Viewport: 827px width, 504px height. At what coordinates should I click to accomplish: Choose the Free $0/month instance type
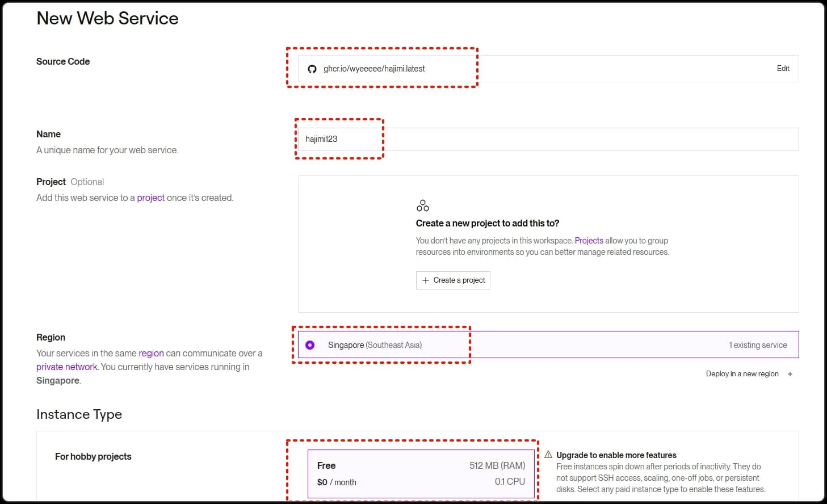pos(421,473)
